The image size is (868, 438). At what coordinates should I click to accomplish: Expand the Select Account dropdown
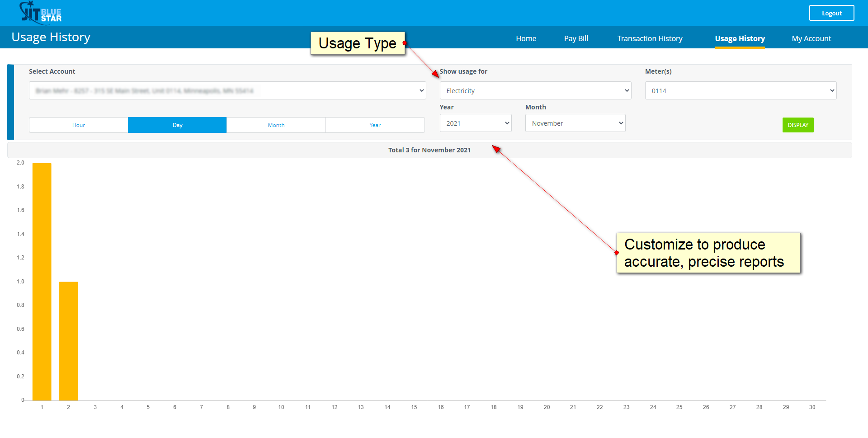pos(227,90)
